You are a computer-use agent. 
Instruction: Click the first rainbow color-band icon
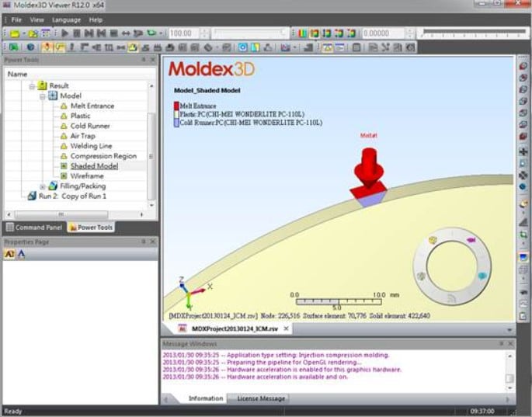coord(302,33)
